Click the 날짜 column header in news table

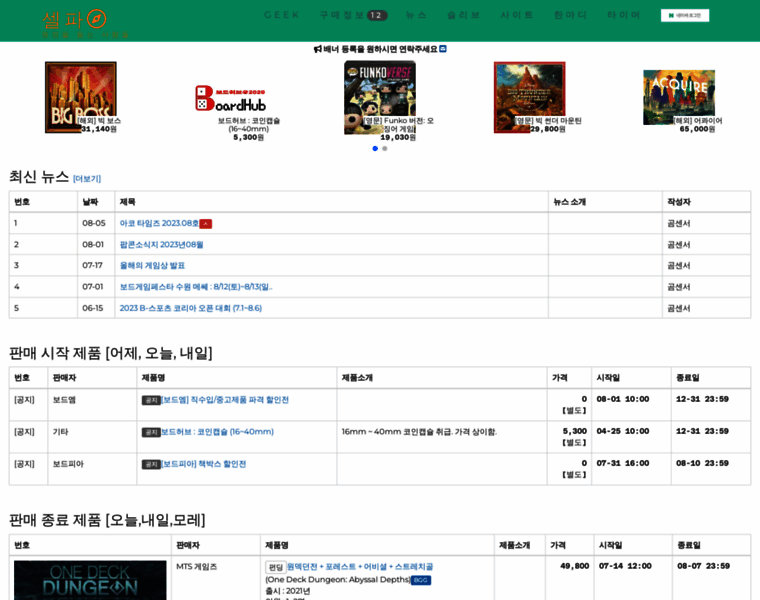[90, 202]
